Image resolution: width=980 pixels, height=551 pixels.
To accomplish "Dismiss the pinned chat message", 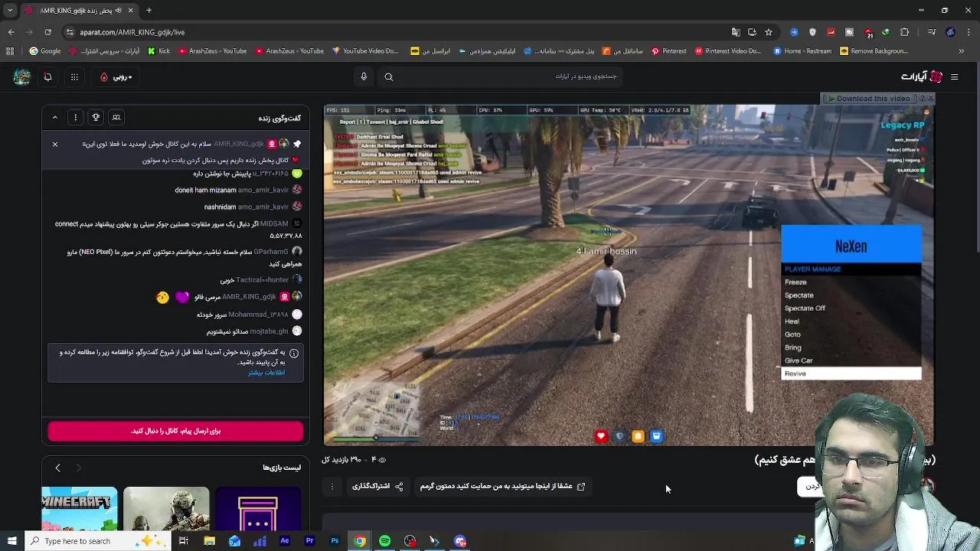I will click(55, 144).
